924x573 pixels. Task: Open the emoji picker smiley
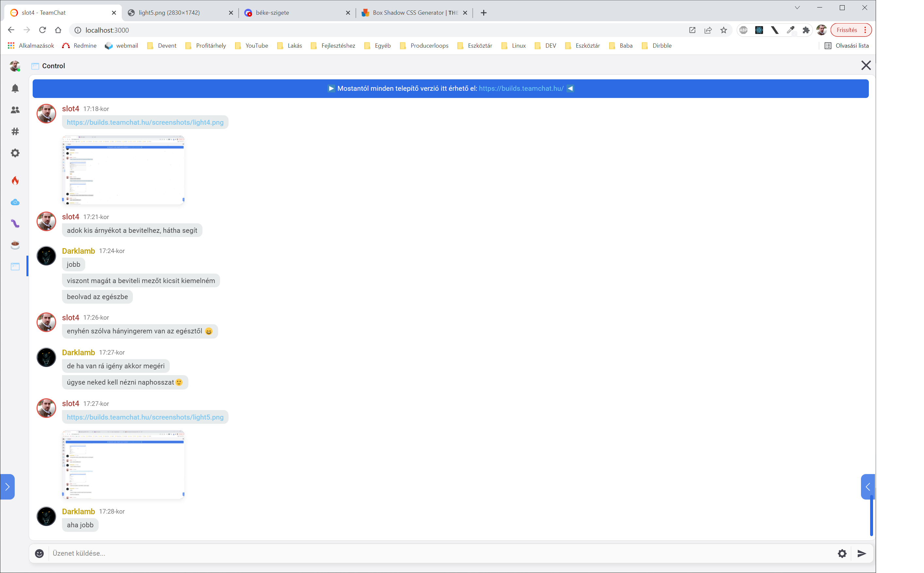[x=40, y=553]
